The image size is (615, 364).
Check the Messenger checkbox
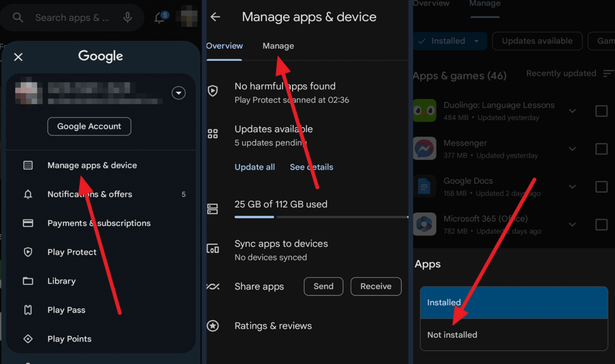coord(601,149)
